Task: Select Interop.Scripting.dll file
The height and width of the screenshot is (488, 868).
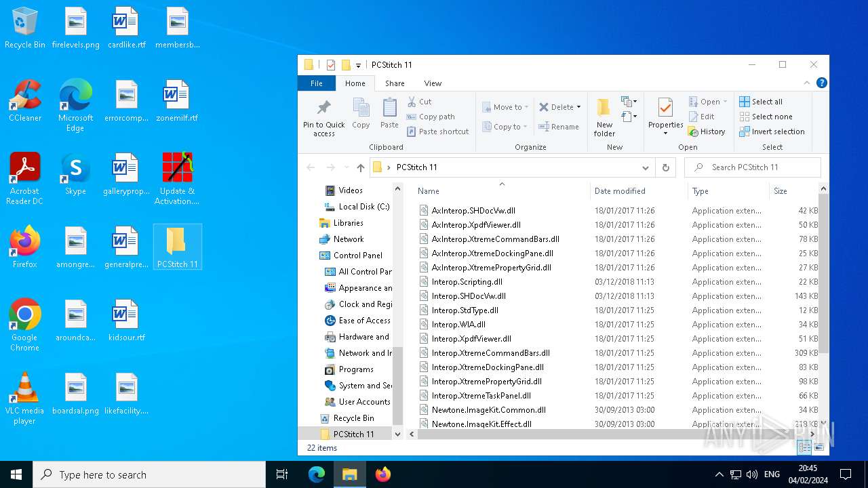Action: pos(467,282)
